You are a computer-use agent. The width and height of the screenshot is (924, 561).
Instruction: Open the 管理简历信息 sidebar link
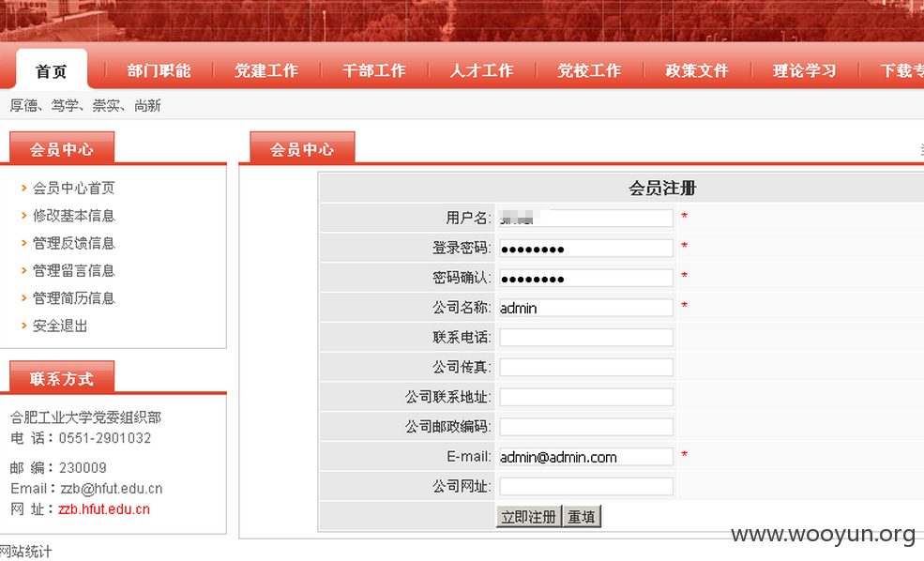click(x=74, y=298)
